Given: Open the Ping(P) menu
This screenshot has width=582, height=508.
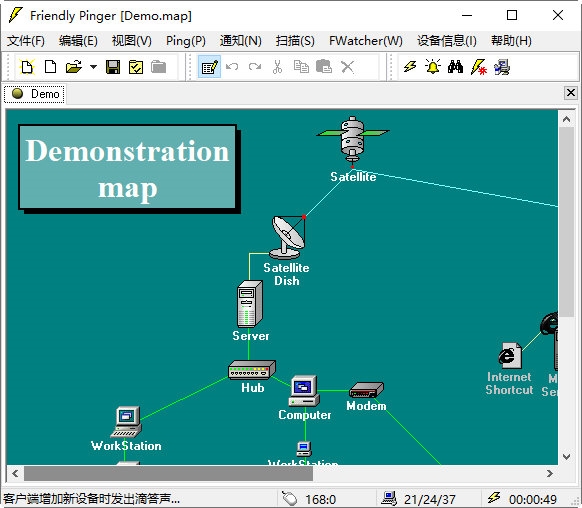Looking at the screenshot, I should (186, 40).
